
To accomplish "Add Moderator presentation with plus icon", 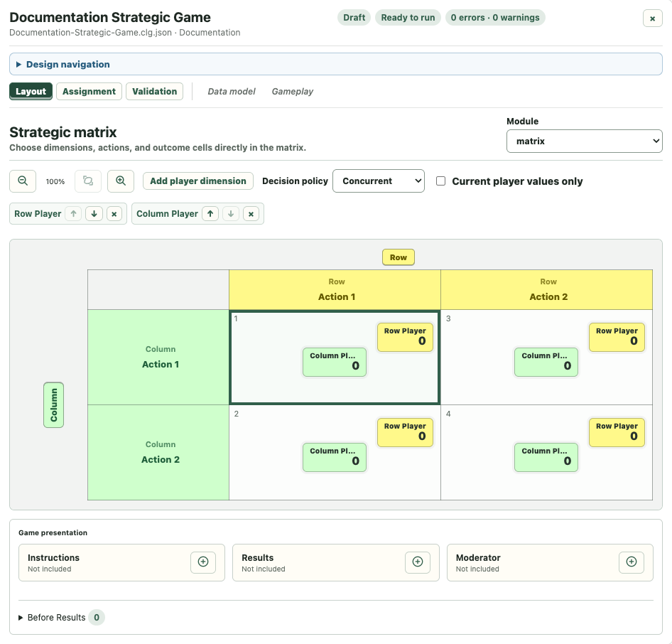I will [x=632, y=562].
